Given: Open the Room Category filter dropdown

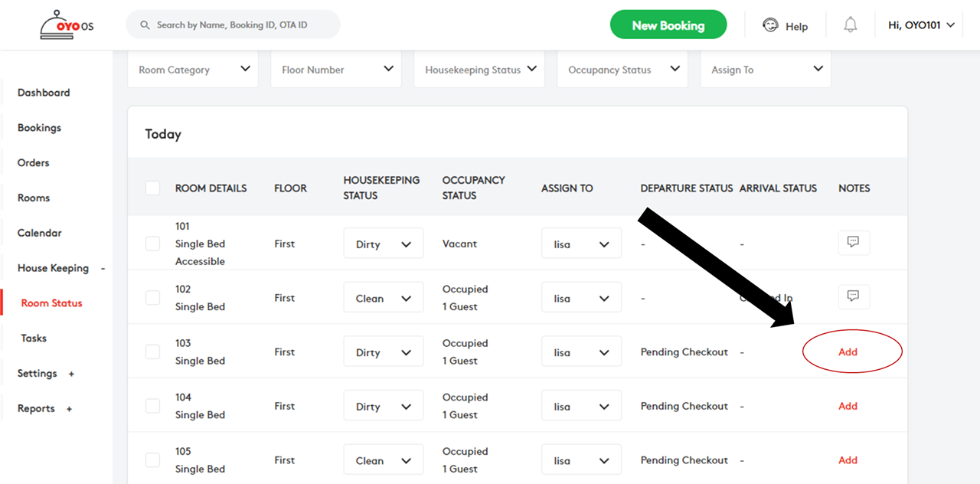Looking at the screenshot, I should [193, 70].
